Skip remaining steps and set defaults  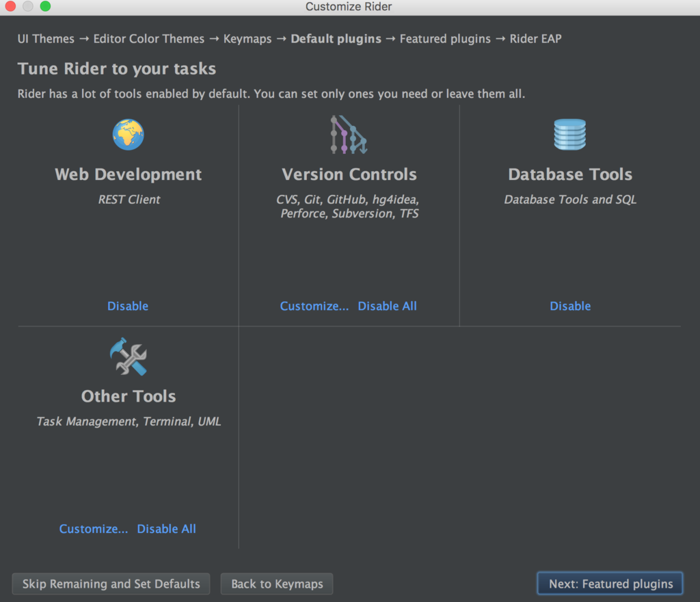tap(111, 584)
